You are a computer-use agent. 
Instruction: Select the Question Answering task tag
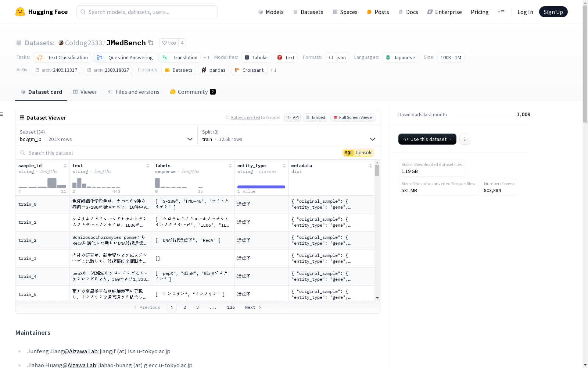point(125,57)
